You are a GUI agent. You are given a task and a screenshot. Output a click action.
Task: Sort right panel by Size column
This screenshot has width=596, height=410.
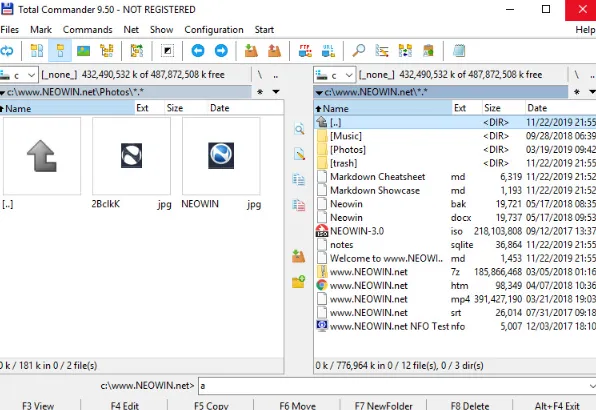point(504,108)
